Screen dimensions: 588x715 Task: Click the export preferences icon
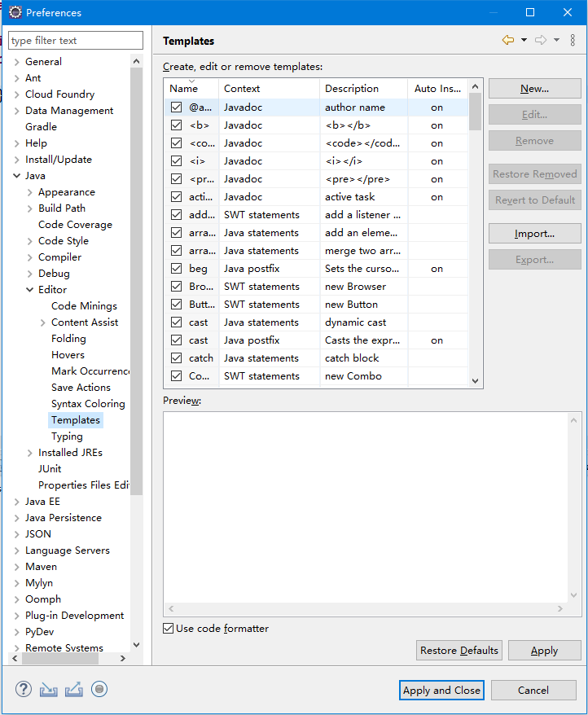pos(74,689)
